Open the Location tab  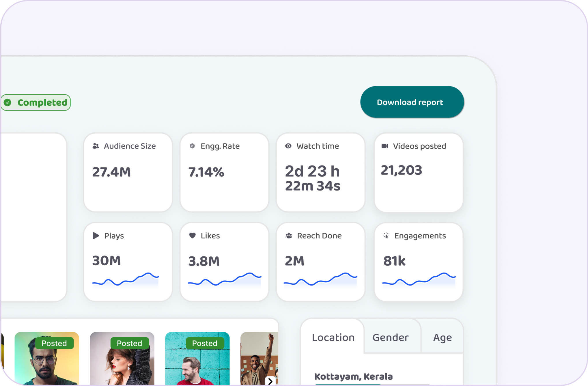333,337
